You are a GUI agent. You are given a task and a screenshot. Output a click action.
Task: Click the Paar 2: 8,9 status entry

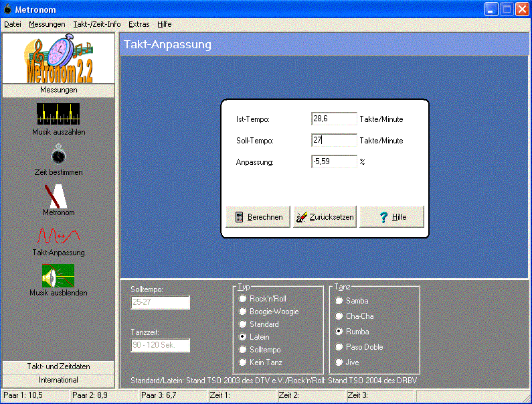click(x=104, y=395)
